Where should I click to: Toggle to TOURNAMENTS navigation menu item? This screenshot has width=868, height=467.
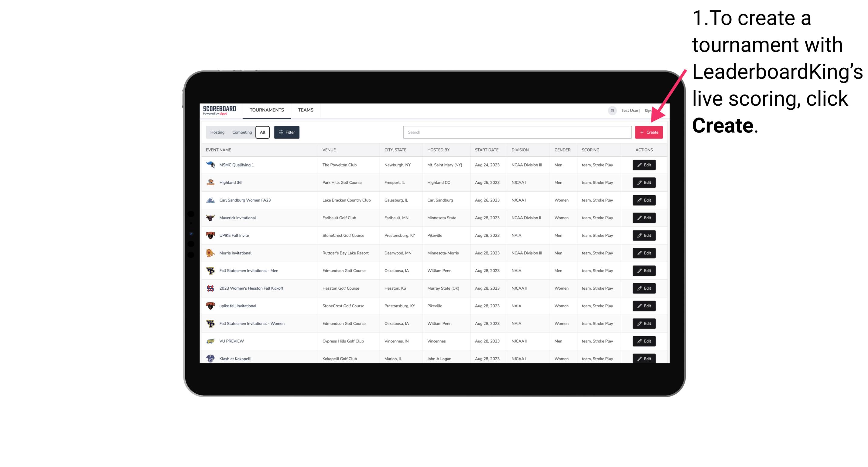[266, 111]
